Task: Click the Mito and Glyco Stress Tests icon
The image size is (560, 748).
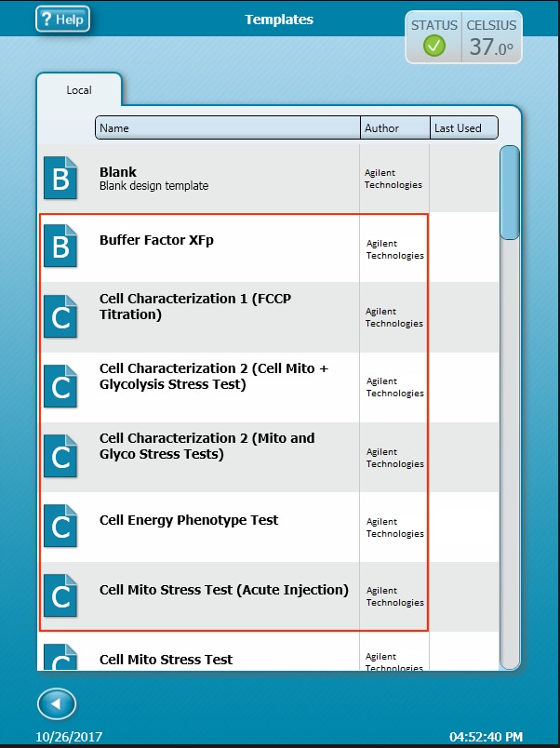Action: 61,456
